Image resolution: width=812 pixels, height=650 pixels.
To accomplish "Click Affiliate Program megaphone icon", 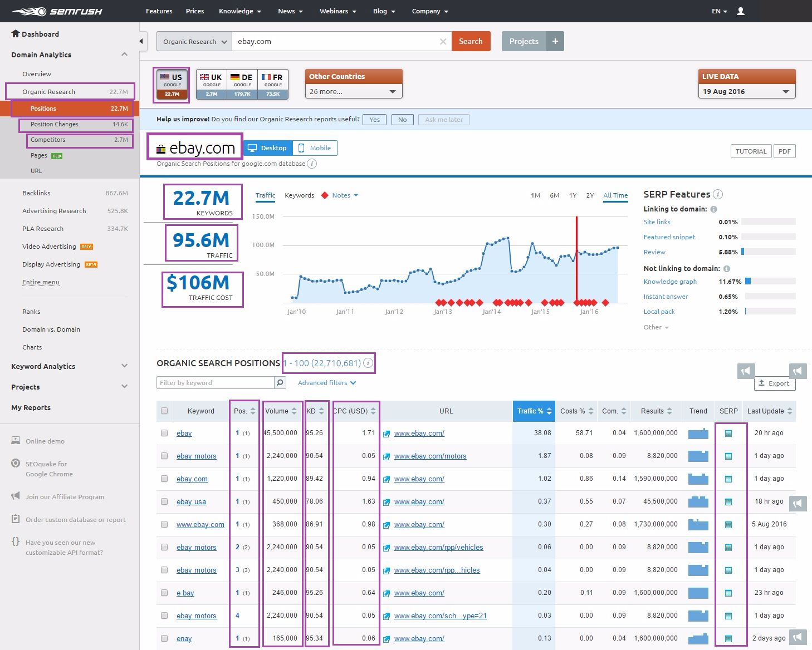I will 16,496.
